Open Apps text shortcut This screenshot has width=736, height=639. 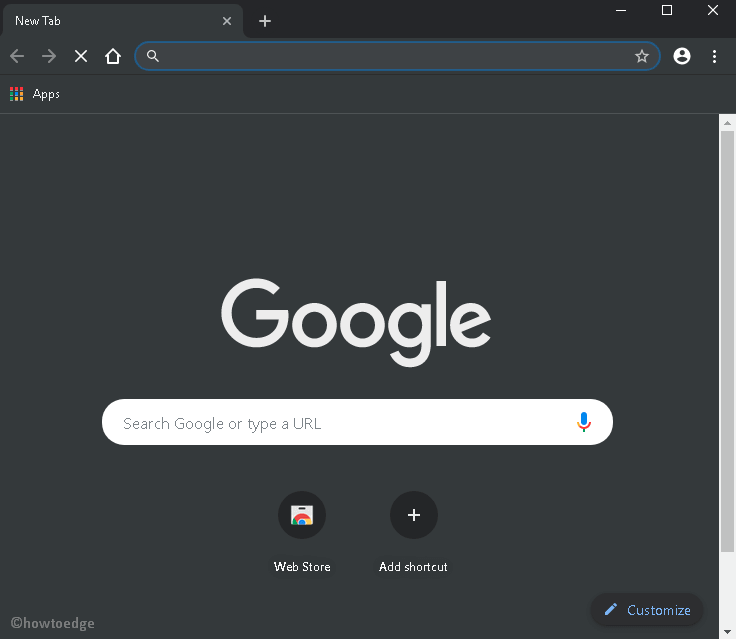coord(46,94)
